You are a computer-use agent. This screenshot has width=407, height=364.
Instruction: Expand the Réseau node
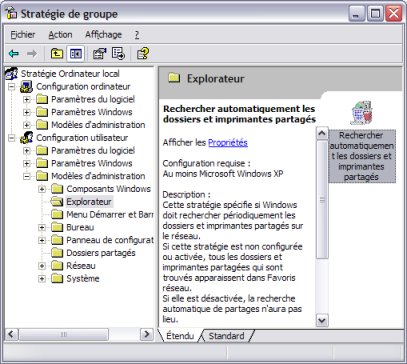coord(42,266)
